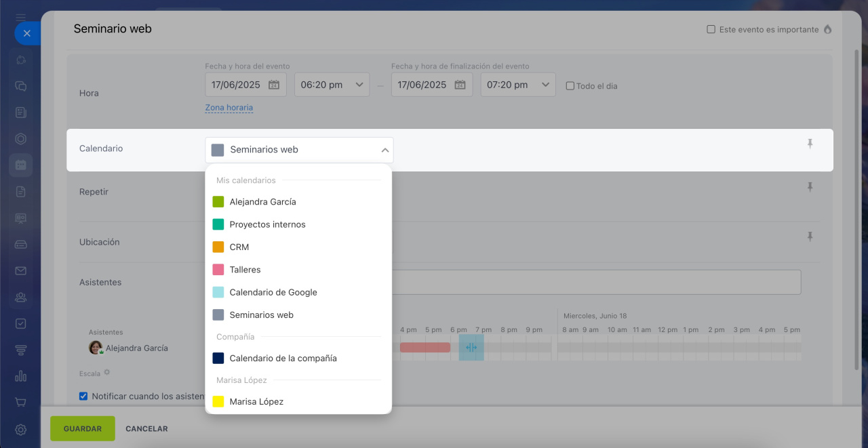The width and height of the screenshot is (868, 448).
Task: Open the start date calendar picker icon
Action: (x=274, y=85)
